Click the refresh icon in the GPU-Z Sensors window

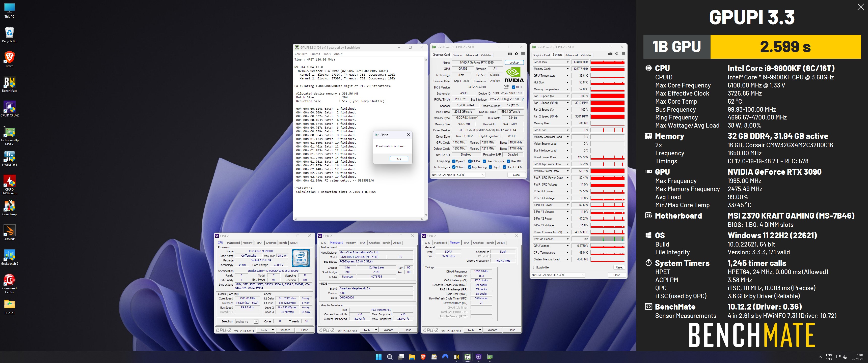pos(617,54)
